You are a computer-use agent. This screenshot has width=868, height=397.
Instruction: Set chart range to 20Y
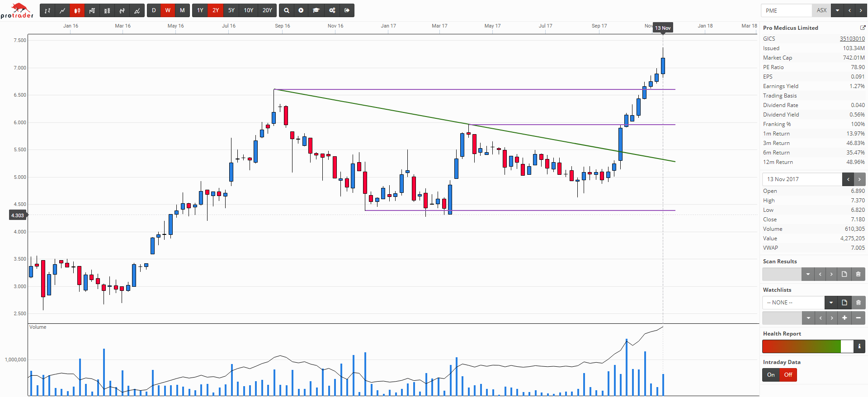coord(267,10)
